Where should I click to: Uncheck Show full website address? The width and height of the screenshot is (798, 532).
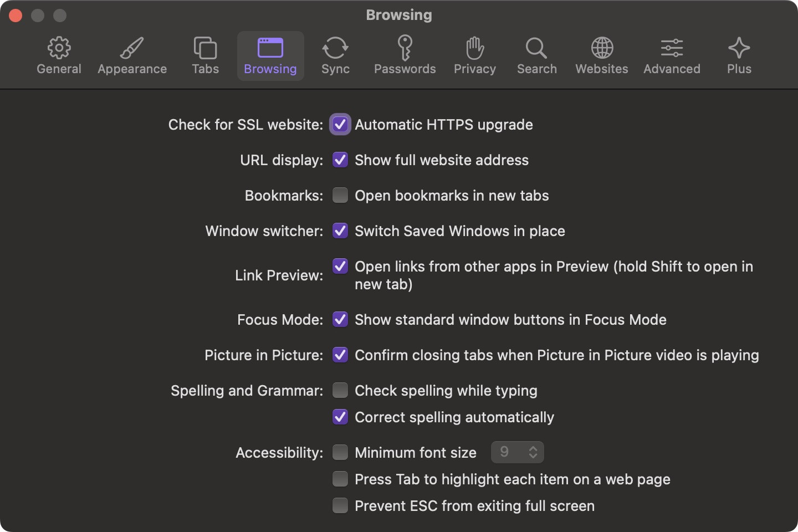[x=340, y=160]
